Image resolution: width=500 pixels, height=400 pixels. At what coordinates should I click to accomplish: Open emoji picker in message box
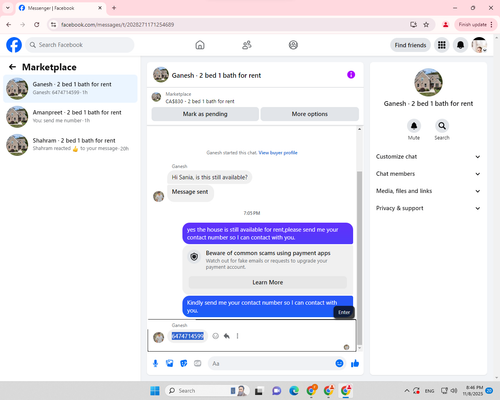click(x=339, y=363)
